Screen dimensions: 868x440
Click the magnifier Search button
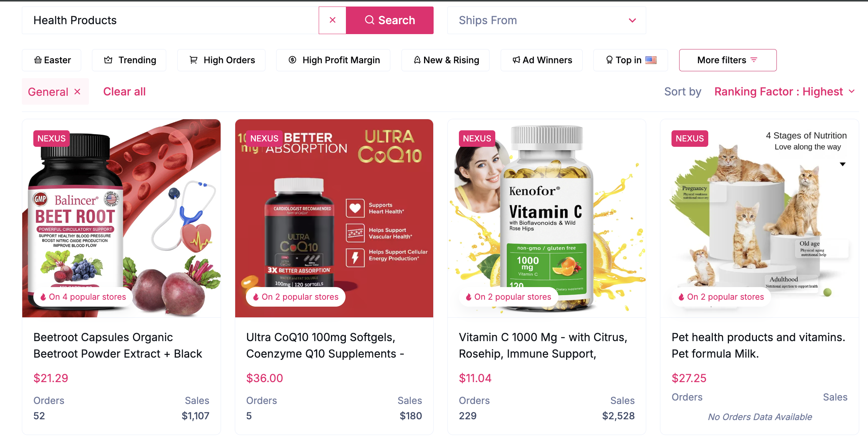[390, 20]
